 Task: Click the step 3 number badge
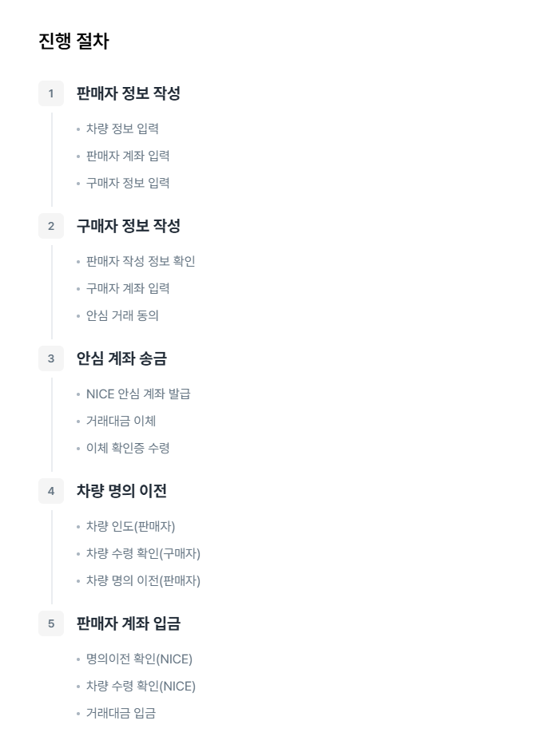click(x=51, y=358)
